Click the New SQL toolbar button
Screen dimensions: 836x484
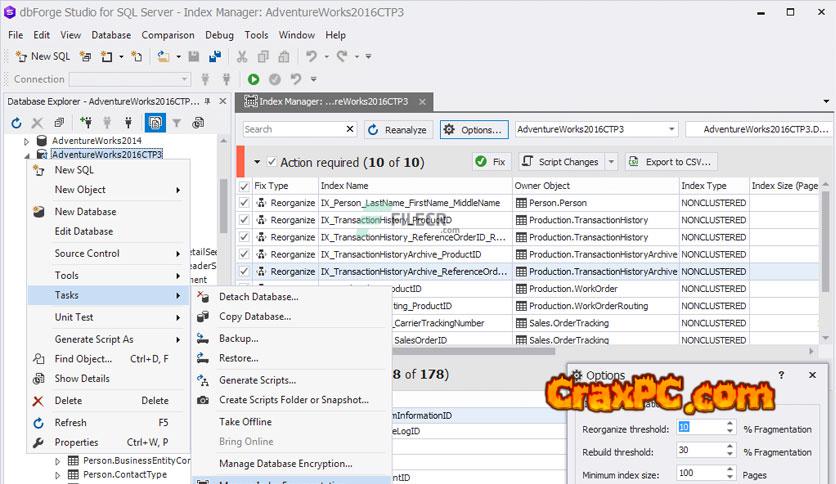click(x=42, y=57)
